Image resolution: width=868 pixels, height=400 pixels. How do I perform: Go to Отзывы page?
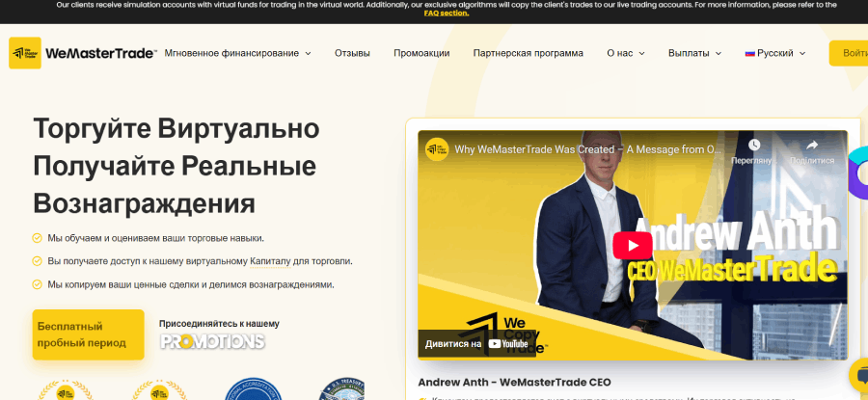352,54
